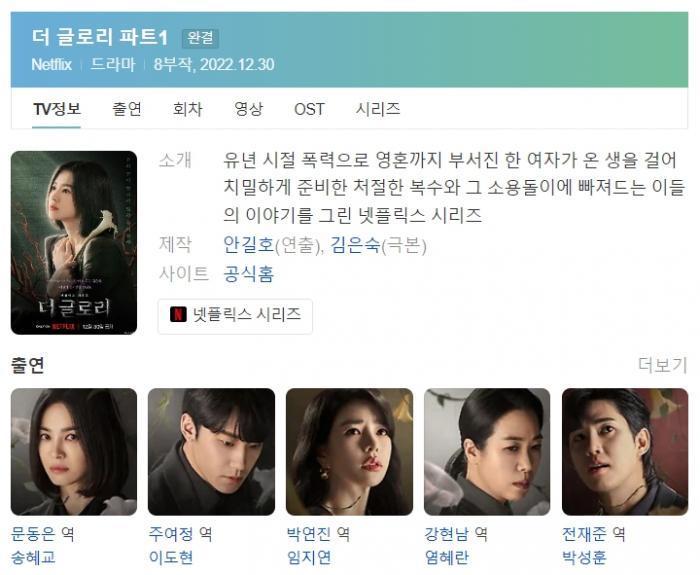The height and width of the screenshot is (575, 700).
Task: Open 염혜란 cast photo
Action: [487, 452]
